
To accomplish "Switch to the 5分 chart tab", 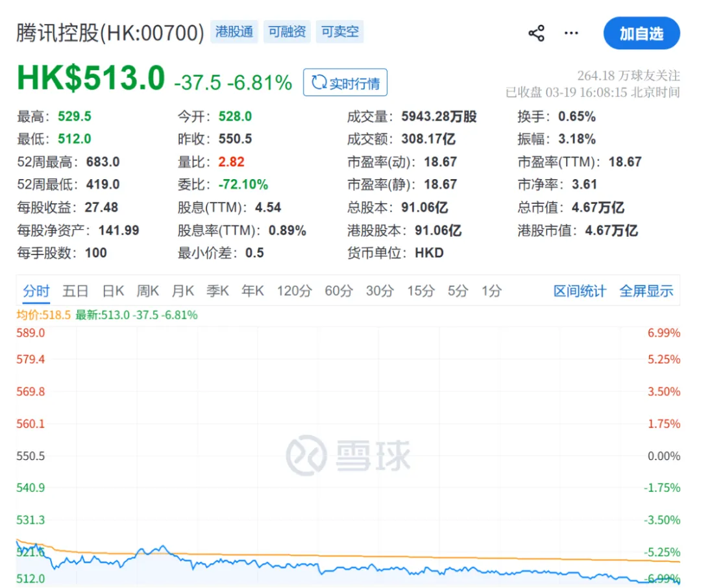I will pyautogui.click(x=458, y=291).
